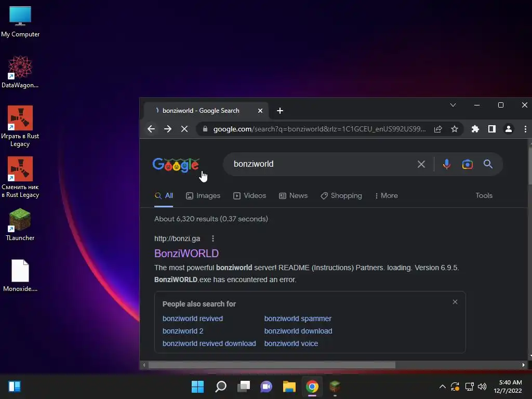Open My Computer desktop icon

point(20,21)
